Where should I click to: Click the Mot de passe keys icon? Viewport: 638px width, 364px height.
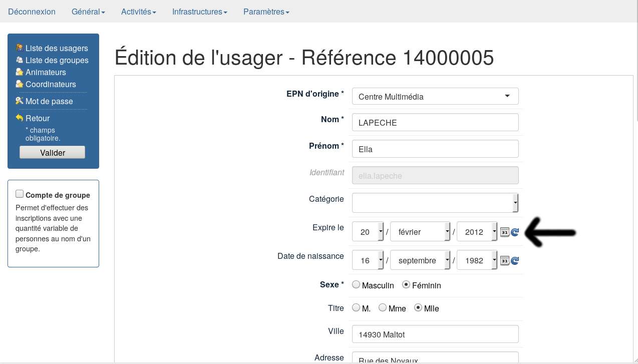click(x=20, y=101)
